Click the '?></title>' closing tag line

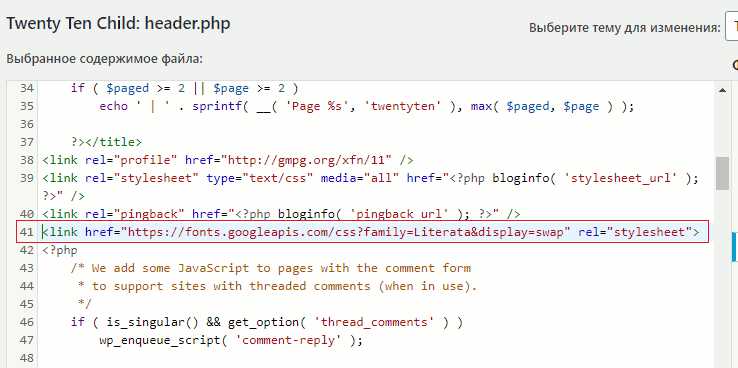(x=106, y=142)
